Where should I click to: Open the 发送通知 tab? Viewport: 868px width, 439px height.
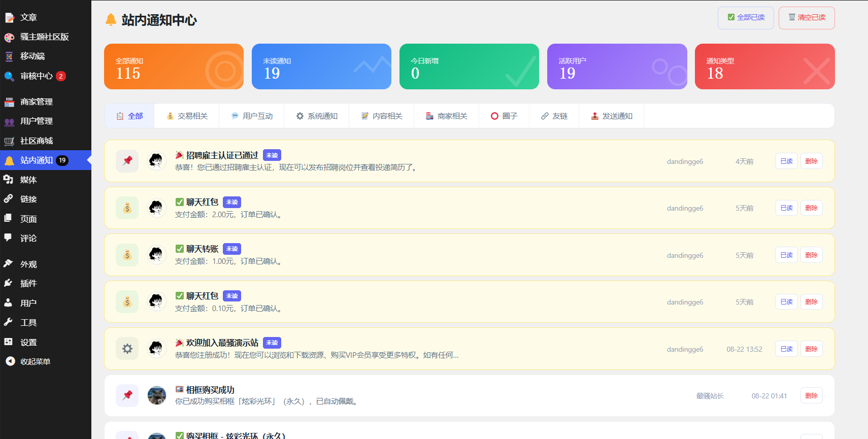[x=612, y=116]
